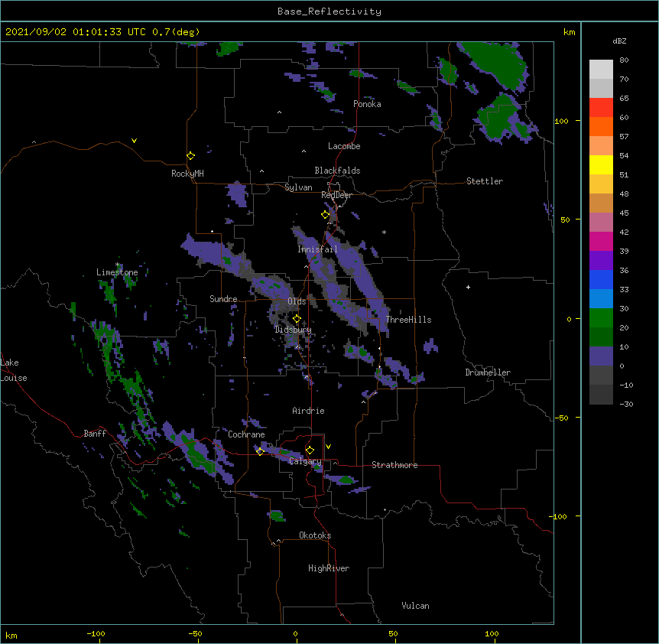
Task: Click the legend value 65
Action: (624, 98)
